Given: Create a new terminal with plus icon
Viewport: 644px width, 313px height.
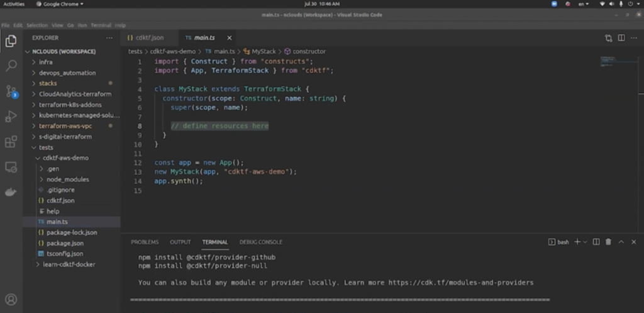Looking at the screenshot, I should tap(577, 242).
